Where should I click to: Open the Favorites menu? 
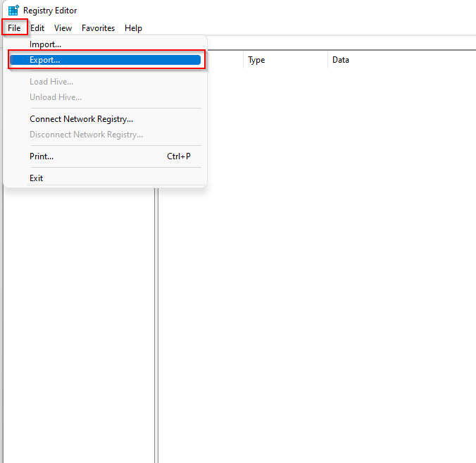point(98,28)
